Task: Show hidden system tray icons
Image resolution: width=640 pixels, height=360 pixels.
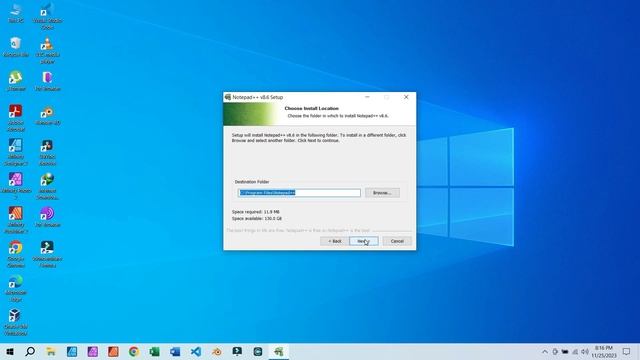Action: click(x=545, y=352)
